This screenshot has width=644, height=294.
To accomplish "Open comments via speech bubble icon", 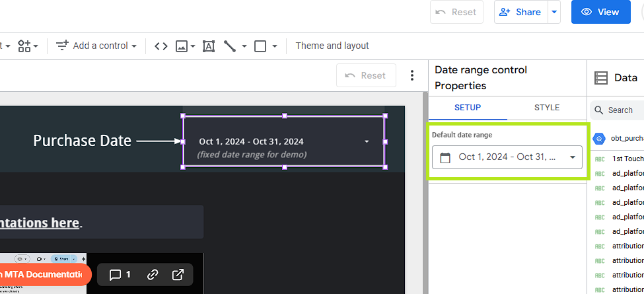I will [120, 275].
